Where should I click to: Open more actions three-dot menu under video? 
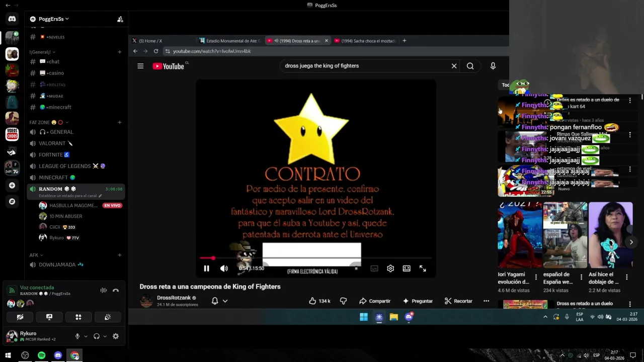click(x=486, y=301)
